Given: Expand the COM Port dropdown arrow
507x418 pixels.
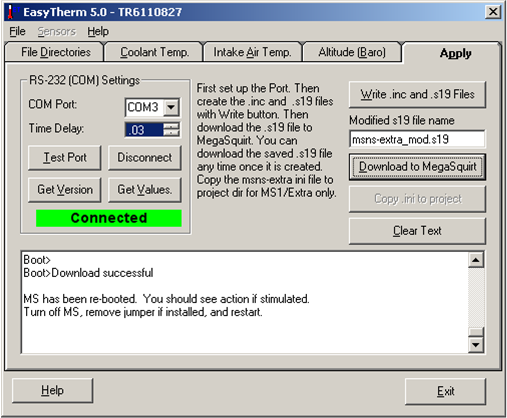Looking at the screenshot, I should click(x=171, y=107).
